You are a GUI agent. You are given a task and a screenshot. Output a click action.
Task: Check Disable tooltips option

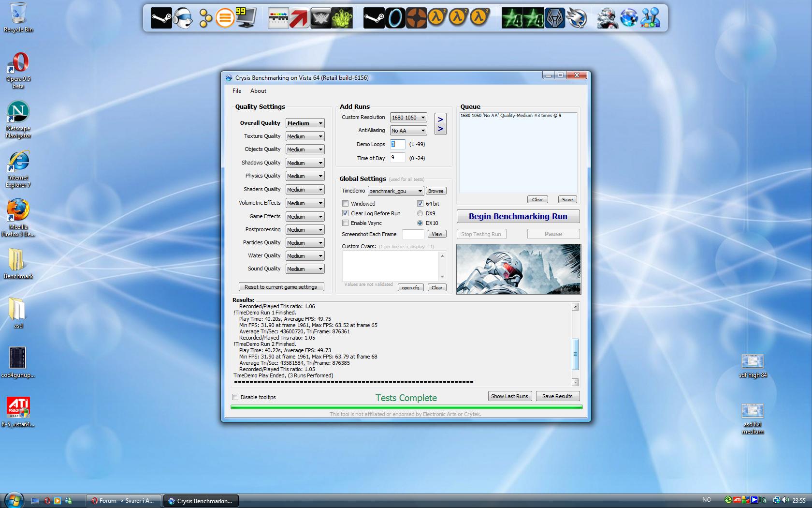point(235,397)
